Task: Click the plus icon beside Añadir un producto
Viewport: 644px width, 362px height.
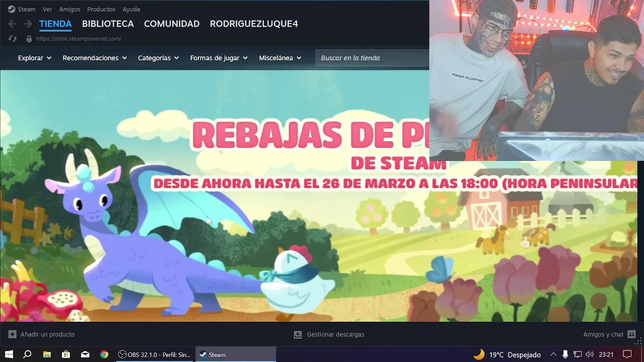Action: 13,334
